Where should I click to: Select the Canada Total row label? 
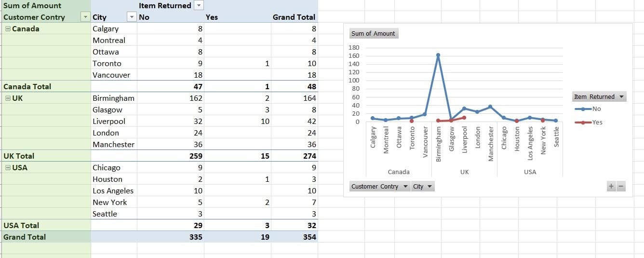(x=45, y=87)
